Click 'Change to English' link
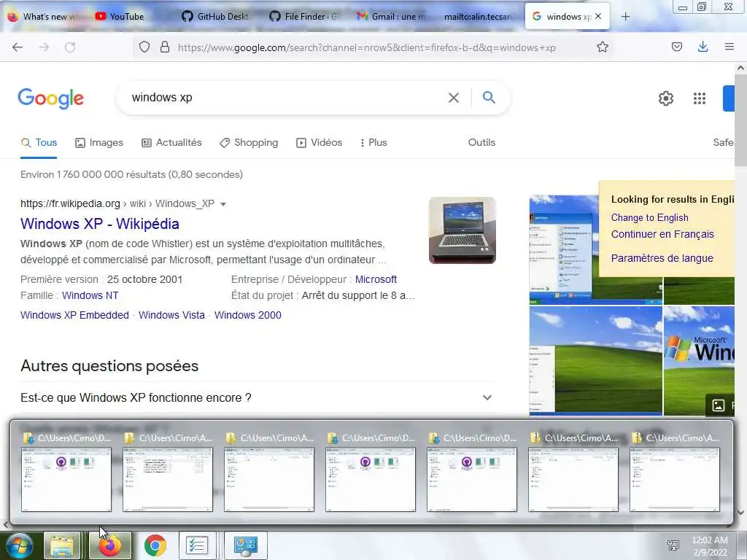Image resolution: width=747 pixels, height=560 pixels. (x=649, y=217)
